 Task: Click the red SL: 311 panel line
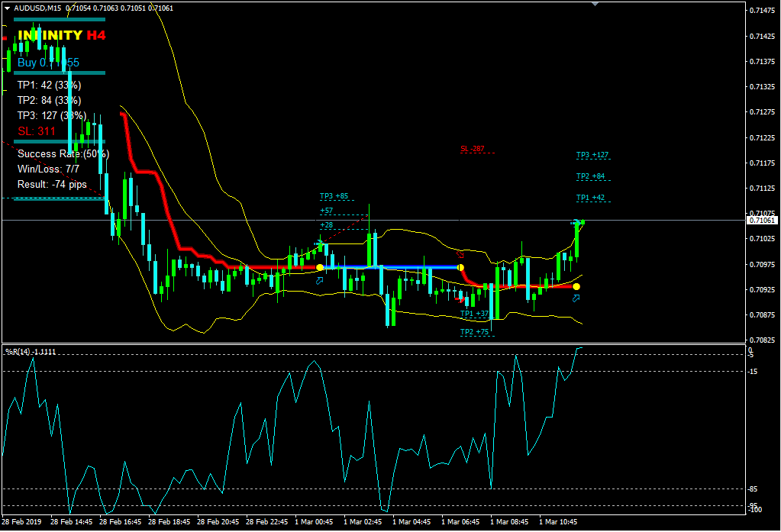[37, 131]
